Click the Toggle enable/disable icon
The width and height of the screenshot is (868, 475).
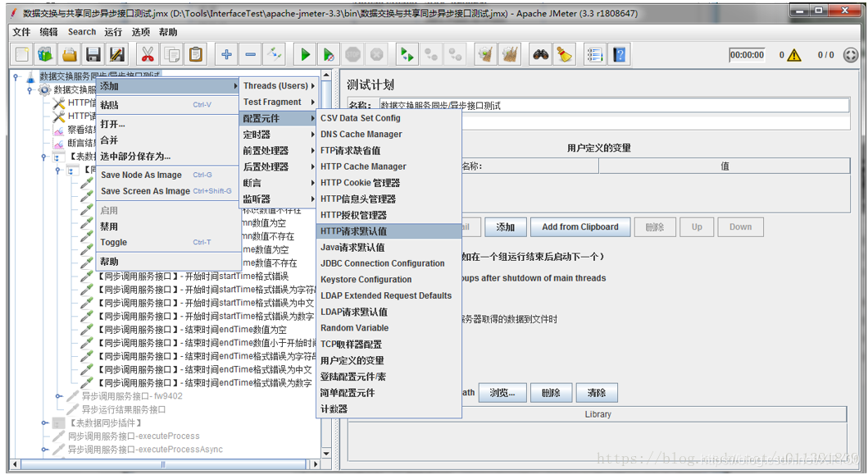(274, 54)
